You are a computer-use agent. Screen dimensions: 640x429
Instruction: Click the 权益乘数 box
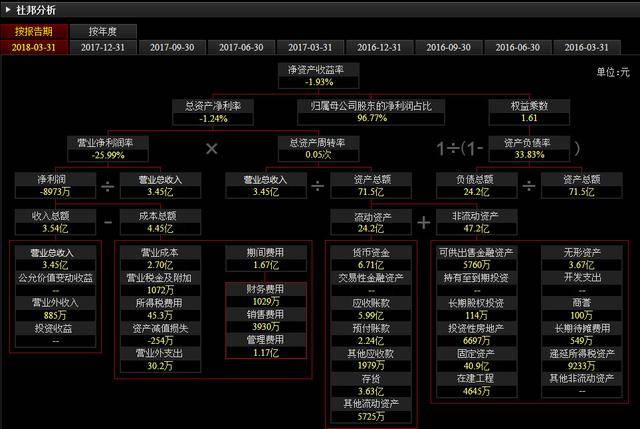pyautogui.click(x=529, y=111)
